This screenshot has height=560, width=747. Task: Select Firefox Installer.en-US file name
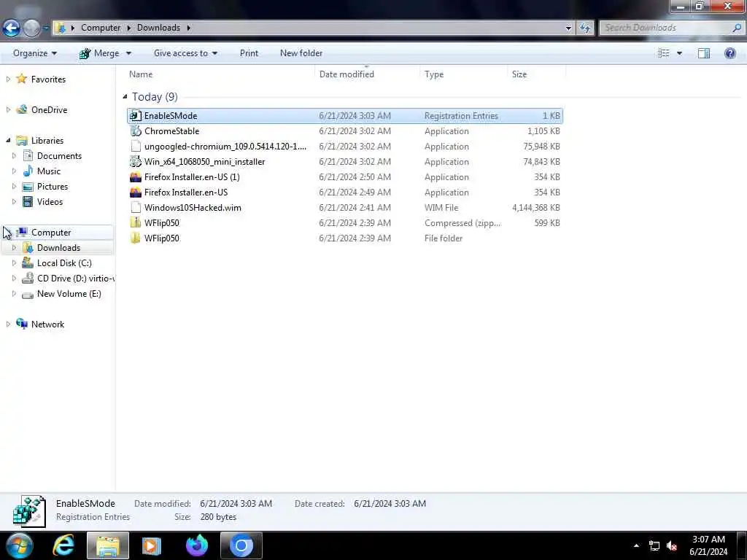tap(186, 192)
